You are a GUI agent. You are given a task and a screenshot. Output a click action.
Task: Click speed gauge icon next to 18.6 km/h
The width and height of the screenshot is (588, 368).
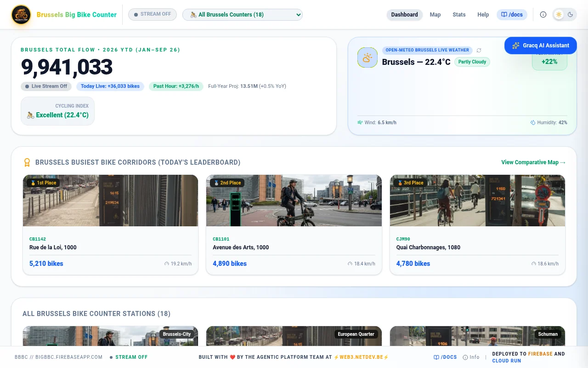point(534,264)
